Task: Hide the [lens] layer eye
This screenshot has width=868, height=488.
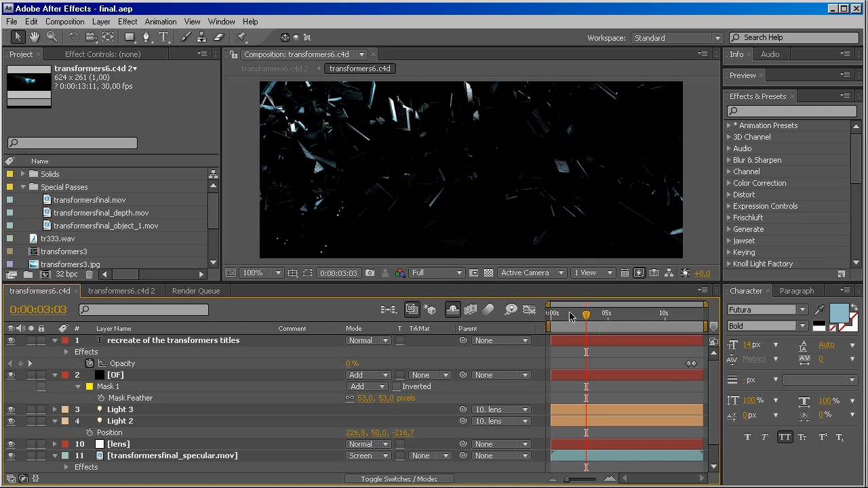Action: point(11,444)
